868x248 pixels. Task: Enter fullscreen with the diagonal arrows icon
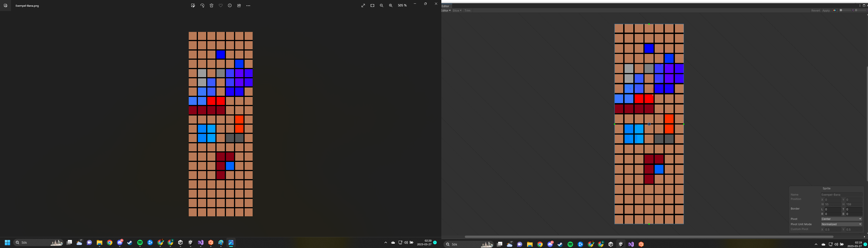point(363,6)
